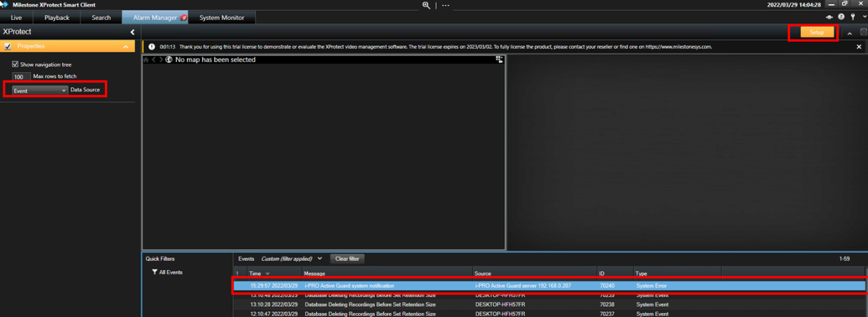The image size is (868, 317).
Task: Open the three-dots more options icon
Action: click(x=446, y=5)
